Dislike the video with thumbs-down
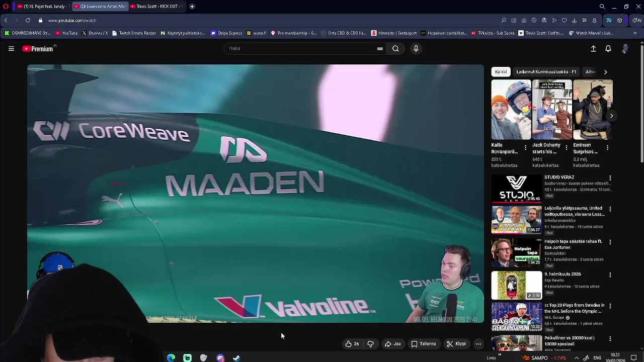The height and width of the screenshot is (362, 644). (370, 344)
